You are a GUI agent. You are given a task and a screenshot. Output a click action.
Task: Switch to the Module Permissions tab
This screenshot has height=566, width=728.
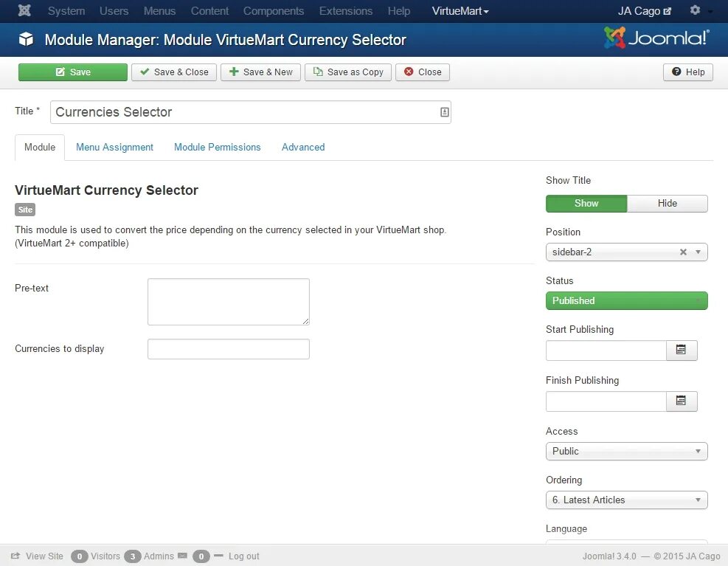[218, 148]
